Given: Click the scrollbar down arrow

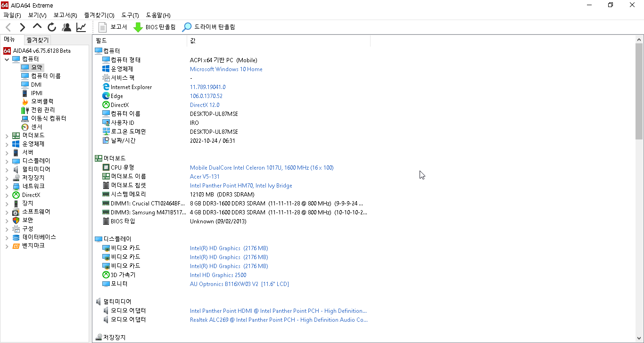Looking at the screenshot, I should point(639,338).
